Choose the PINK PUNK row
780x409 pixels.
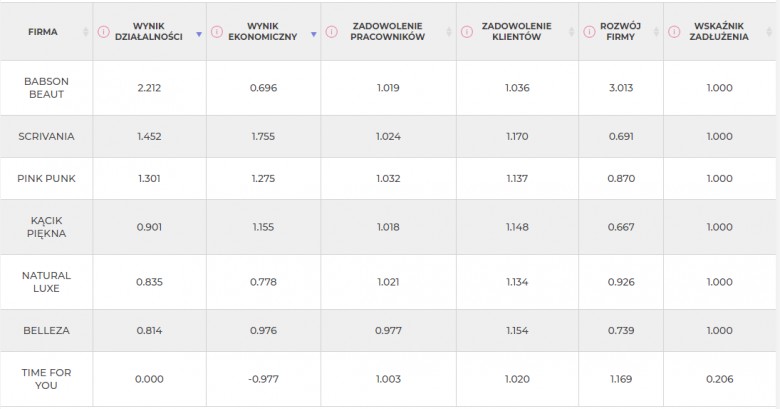(388, 179)
